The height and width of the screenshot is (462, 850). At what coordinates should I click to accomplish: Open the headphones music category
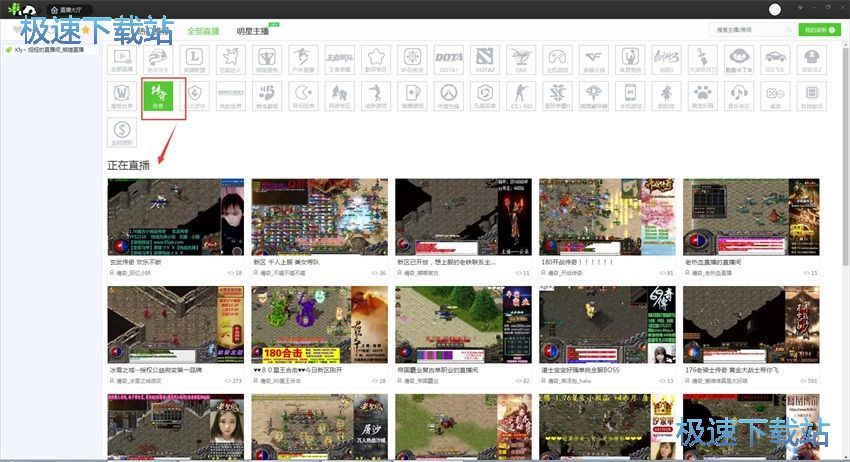pyautogui.click(x=739, y=96)
